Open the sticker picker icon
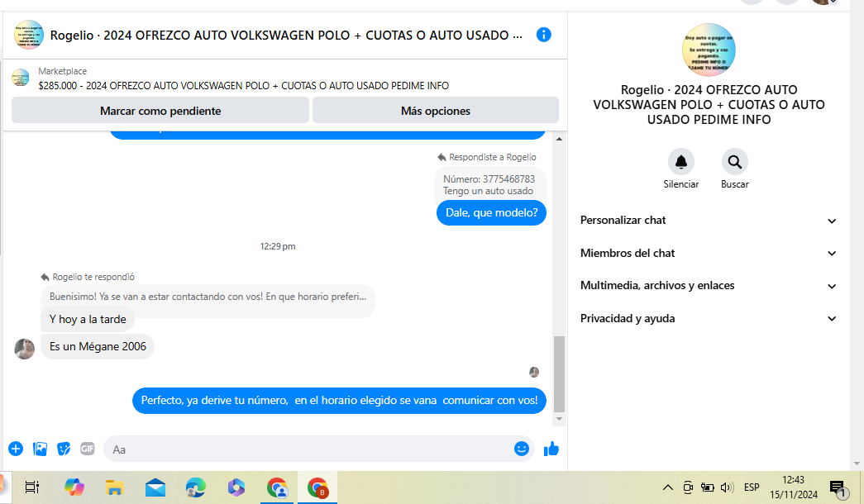 tap(64, 449)
